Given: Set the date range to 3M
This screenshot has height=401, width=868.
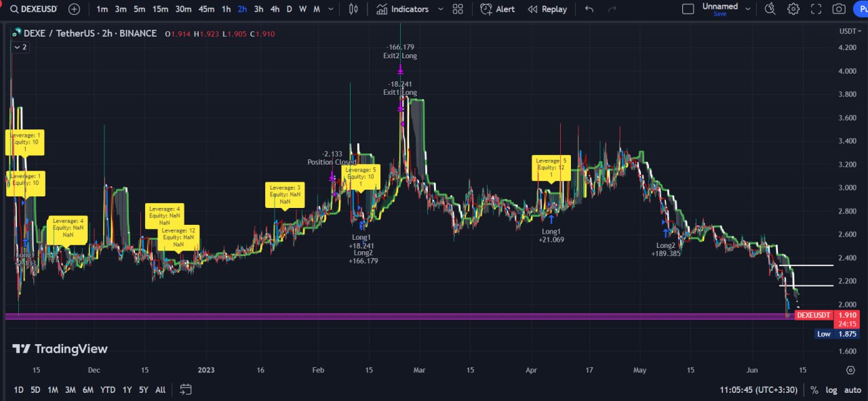Looking at the screenshot, I should [x=71, y=389].
